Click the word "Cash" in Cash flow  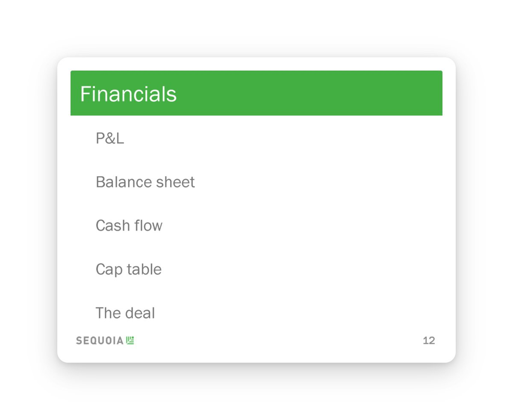(110, 225)
